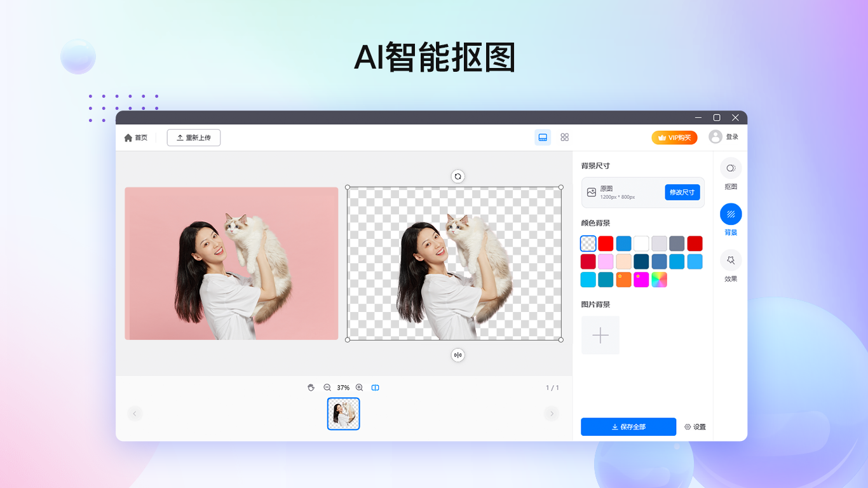This screenshot has height=488, width=868.
Task: Open the VIP购买 purchase button
Action: pos(674,137)
